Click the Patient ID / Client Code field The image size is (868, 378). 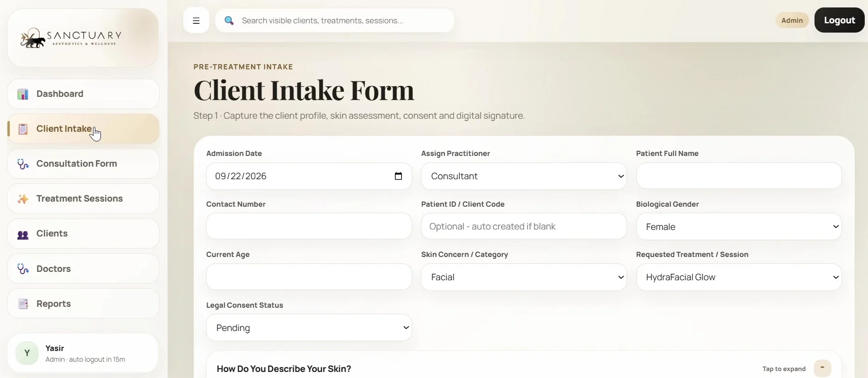click(524, 226)
